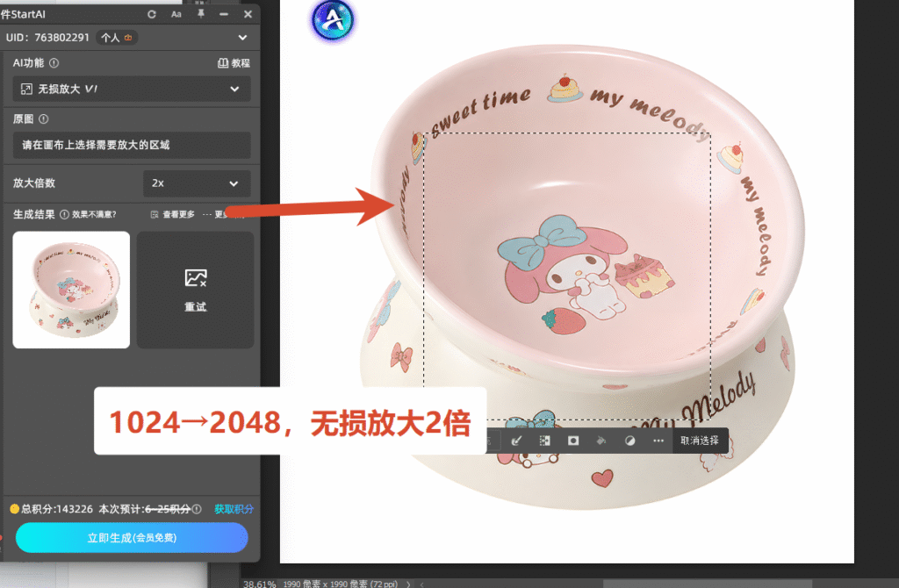Image resolution: width=899 pixels, height=588 pixels.
Task: Open the 2x magnification dropdown
Action: click(x=196, y=183)
